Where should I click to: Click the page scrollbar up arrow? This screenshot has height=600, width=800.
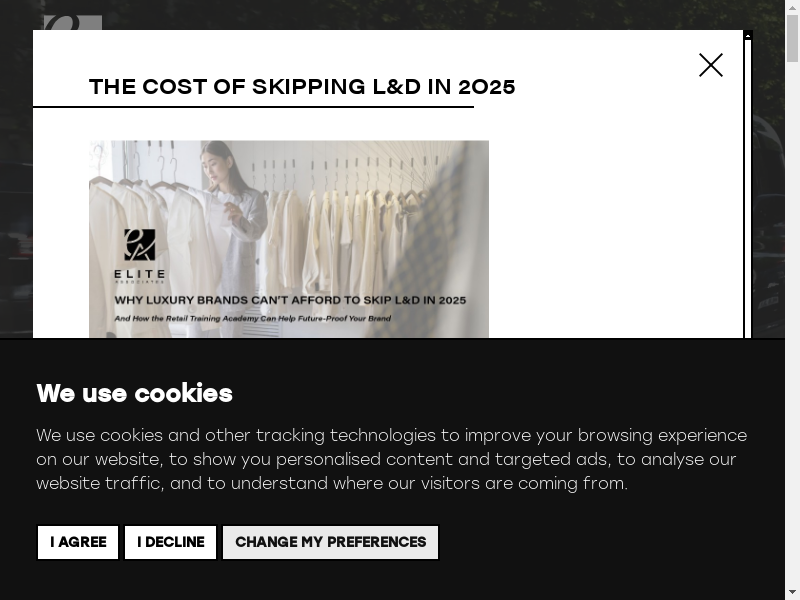coord(792,7)
